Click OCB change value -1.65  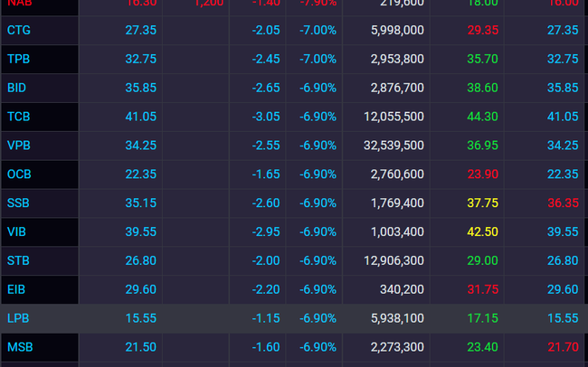(266, 174)
